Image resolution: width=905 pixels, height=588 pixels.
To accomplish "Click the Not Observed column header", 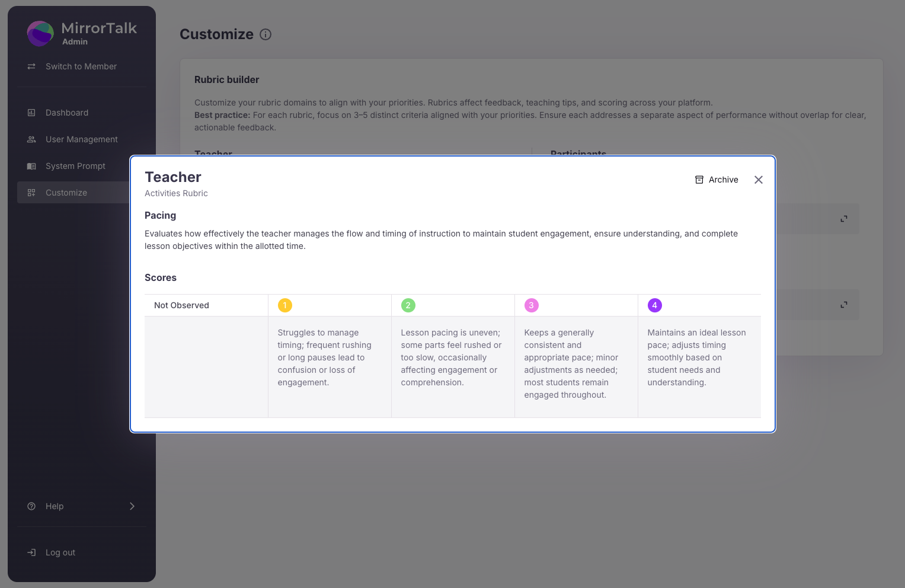I will [181, 305].
